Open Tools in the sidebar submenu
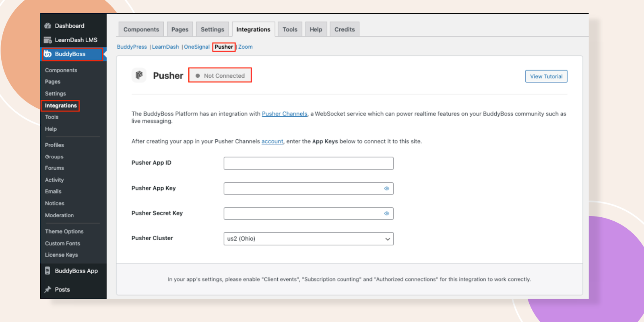Image resolution: width=644 pixels, height=322 pixels. coord(52,117)
